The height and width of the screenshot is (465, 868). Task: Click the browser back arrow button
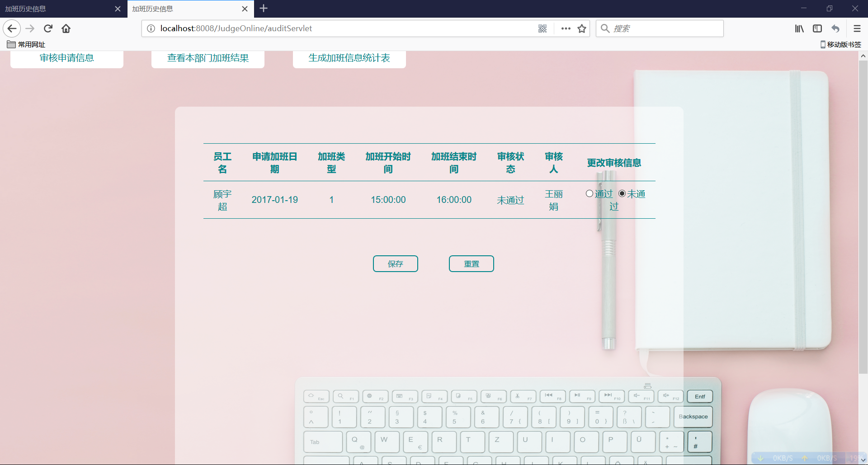pyautogui.click(x=12, y=28)
